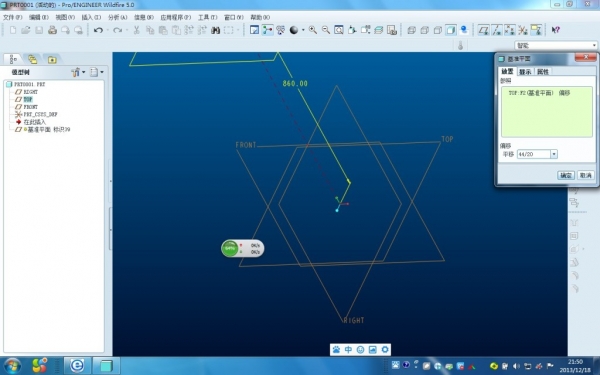Click the Reorient view icon
This screenshot has height=375, width=600.
(x=352, y=30)
